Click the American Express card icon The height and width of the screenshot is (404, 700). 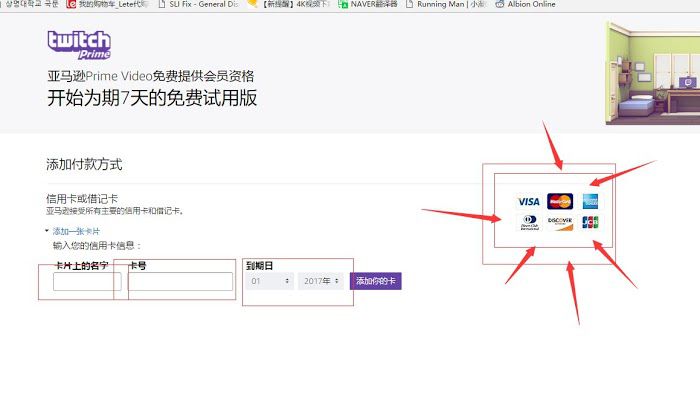[590, 201]
